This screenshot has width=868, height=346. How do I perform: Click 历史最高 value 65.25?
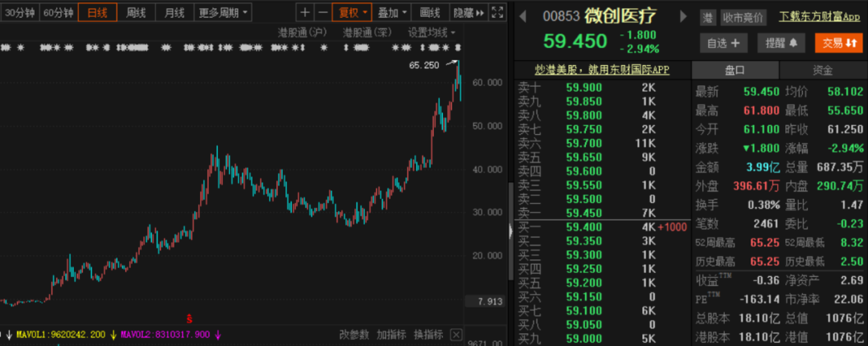pos(765,262)
